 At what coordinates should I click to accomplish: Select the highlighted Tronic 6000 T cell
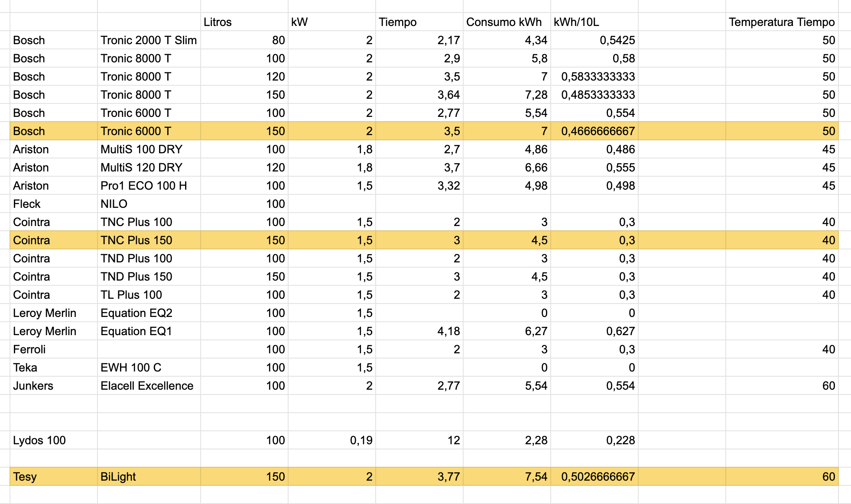click(149, 131)
